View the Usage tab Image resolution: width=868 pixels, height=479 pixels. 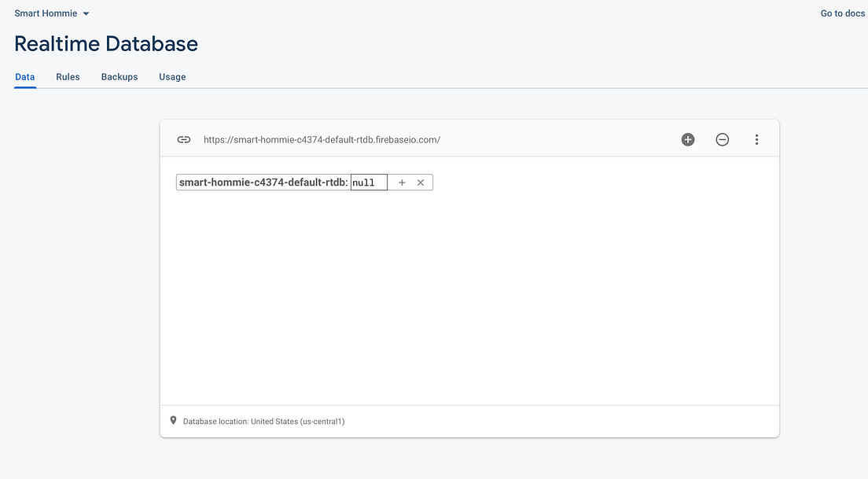pyautogui.click(x=172, y=76)
